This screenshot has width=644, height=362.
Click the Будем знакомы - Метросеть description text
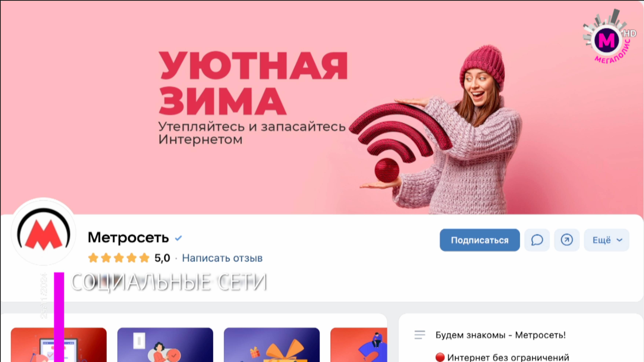pyautogui.click(x=500, y=335)
